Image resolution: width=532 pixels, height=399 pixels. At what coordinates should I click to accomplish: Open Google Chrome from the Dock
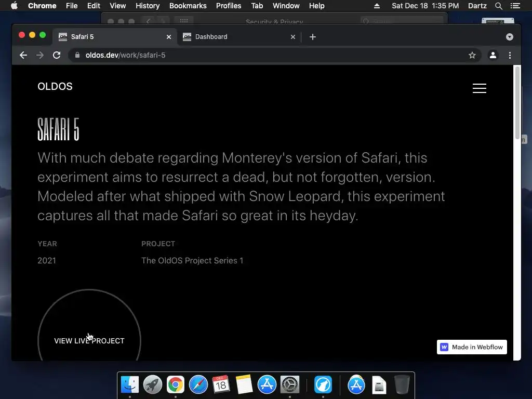click(x=176, y=384)
